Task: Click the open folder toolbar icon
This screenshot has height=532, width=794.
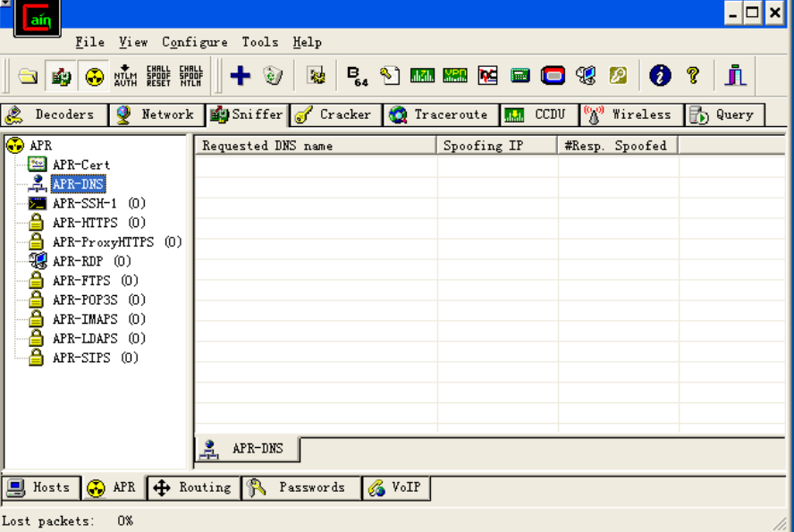Action: (28, 76)
